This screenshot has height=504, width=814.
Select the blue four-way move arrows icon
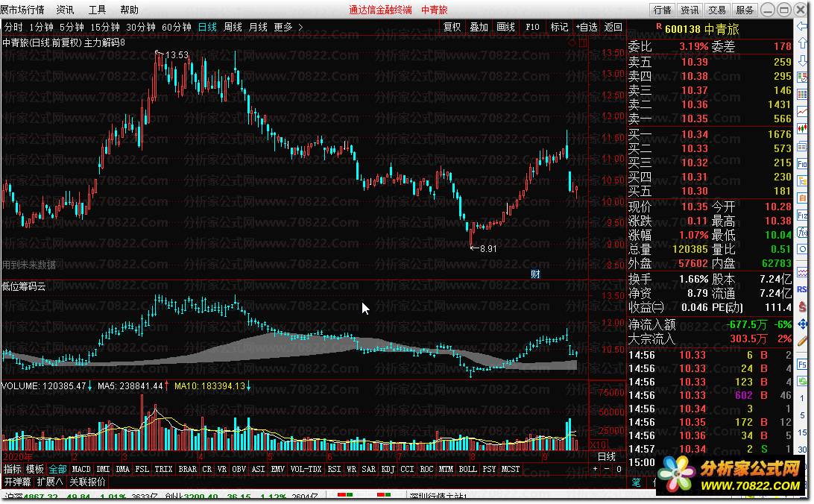802,324
